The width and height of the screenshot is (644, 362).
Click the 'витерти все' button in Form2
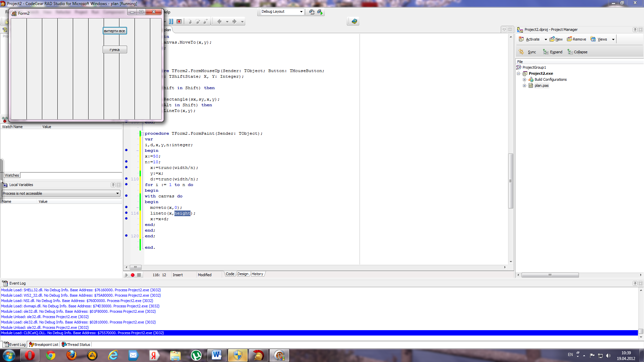tap(115, 31)
